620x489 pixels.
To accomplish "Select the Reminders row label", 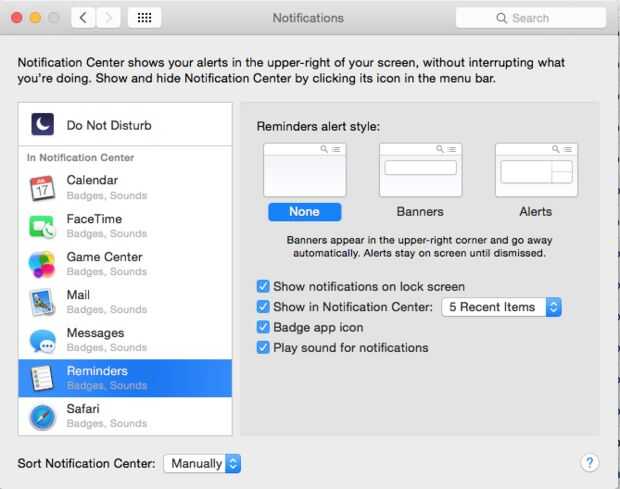I will coord(97,371).
